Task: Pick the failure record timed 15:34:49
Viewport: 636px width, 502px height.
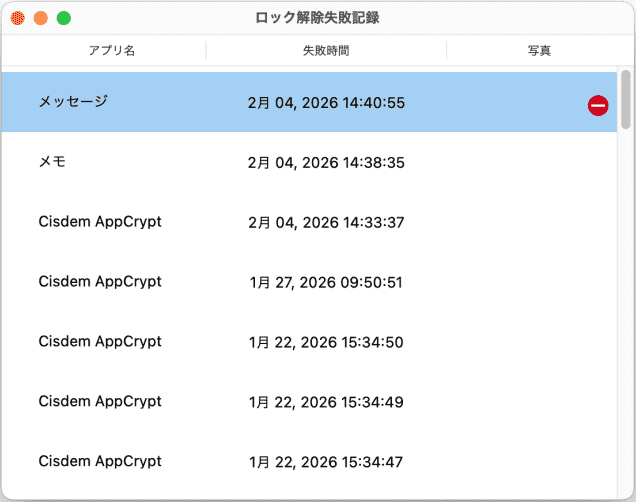Action: click(326, 402)
